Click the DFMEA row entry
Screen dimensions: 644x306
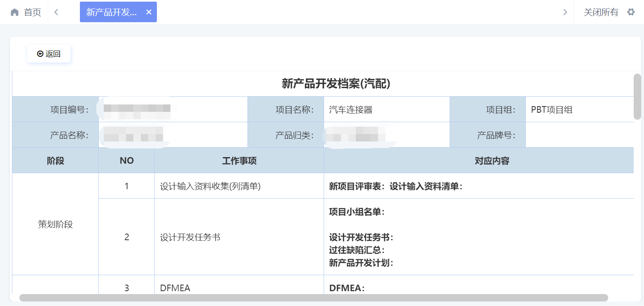[175, 288]
